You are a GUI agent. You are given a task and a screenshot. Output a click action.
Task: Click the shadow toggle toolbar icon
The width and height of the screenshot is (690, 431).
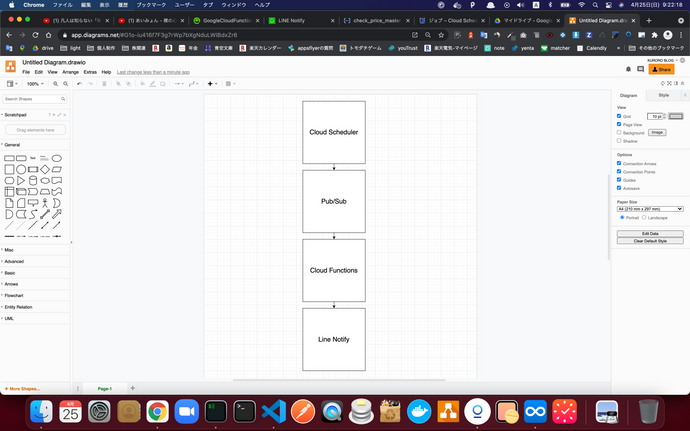pyautogui.click(x=163, y=84)
